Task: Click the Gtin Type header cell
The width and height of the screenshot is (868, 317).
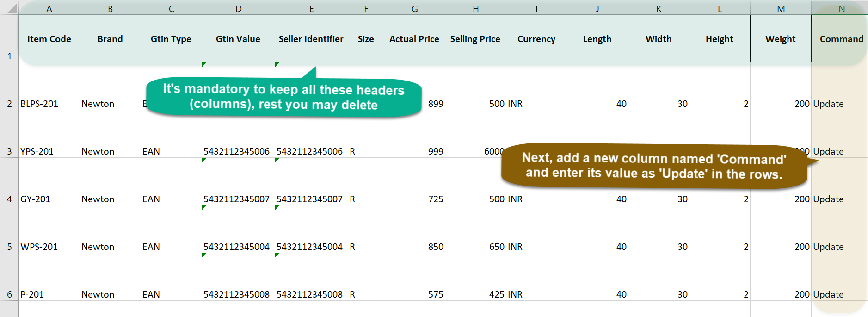Action: click(171, 39)
